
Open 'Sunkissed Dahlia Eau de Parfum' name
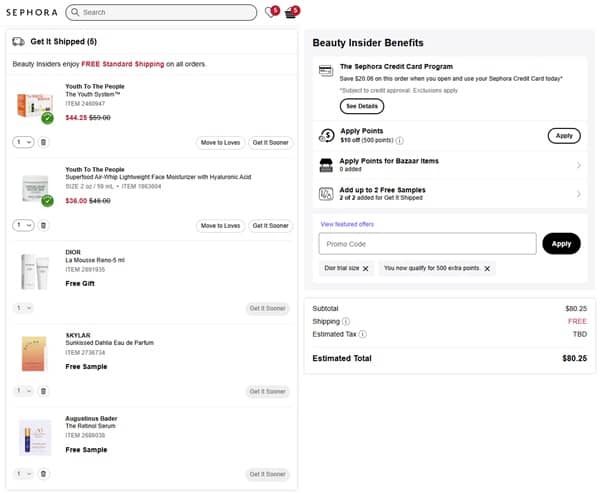109,343
